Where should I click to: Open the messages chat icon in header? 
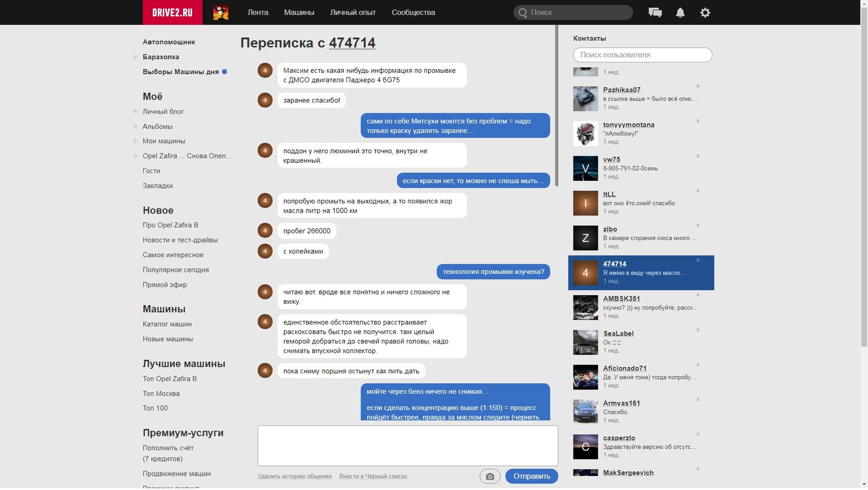click(655, 12)
